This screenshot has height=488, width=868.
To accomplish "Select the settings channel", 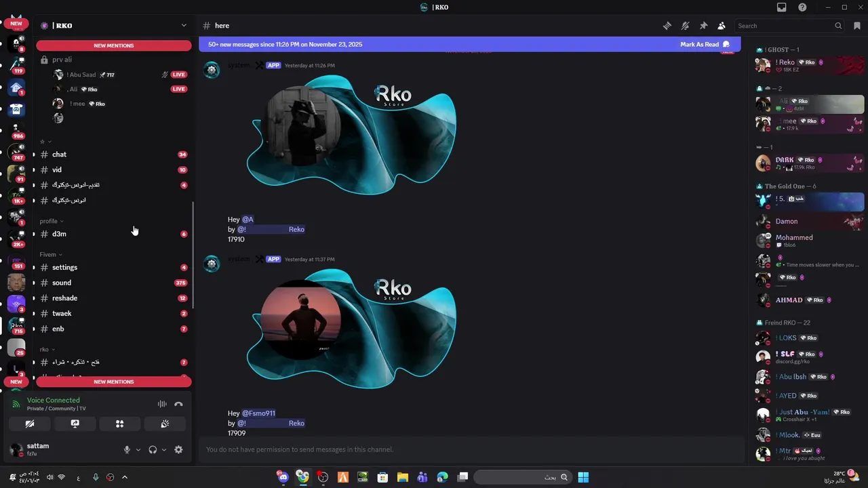I will point(114,268).
